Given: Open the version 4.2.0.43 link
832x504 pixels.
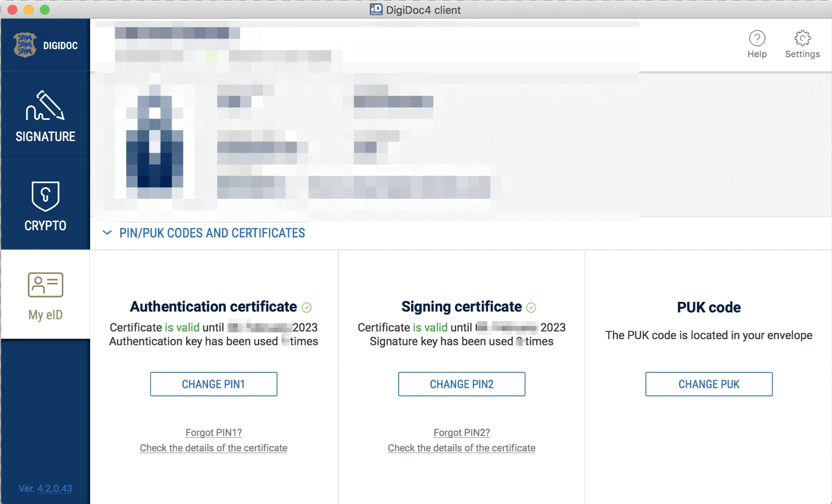Looking at the screenshot, I should pyautogui.click(x=54, y=489).
